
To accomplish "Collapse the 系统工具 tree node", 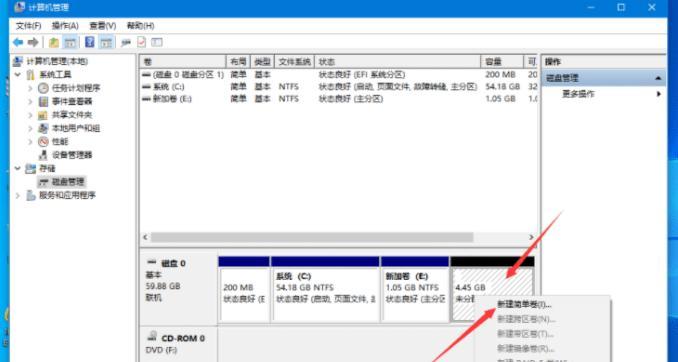I will click(18, 75).
